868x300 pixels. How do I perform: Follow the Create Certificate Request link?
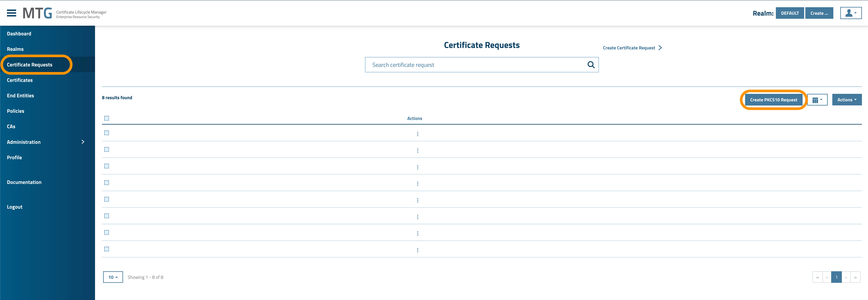pyautogui.click(x=632, y=48)
